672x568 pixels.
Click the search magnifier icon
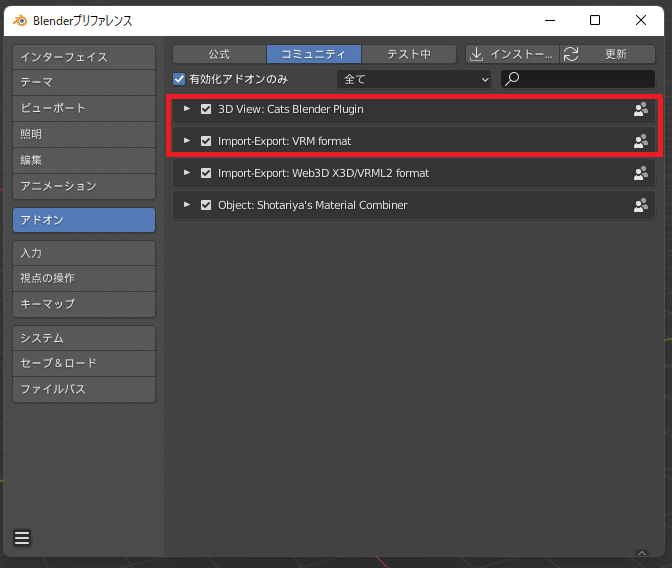(512, 79)
